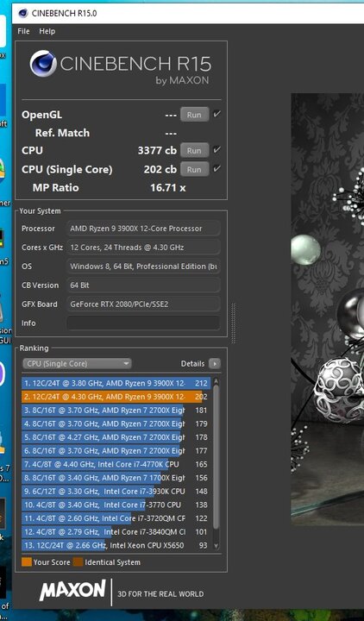
Task: Open the Help menu
Action: [47, 31]
